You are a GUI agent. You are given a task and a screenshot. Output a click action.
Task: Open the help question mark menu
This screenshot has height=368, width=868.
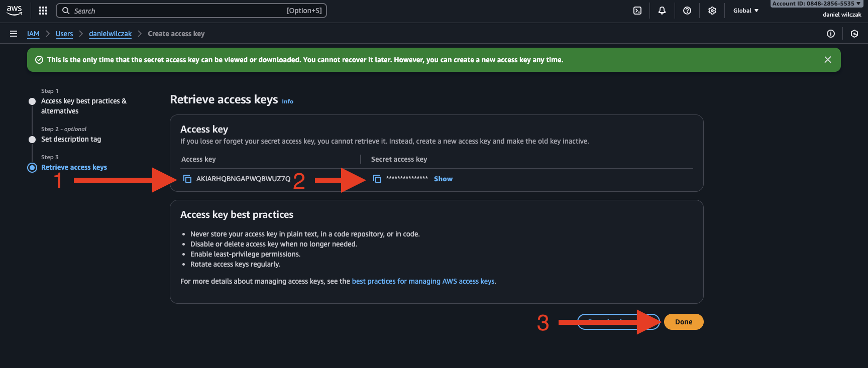(687, 11)
